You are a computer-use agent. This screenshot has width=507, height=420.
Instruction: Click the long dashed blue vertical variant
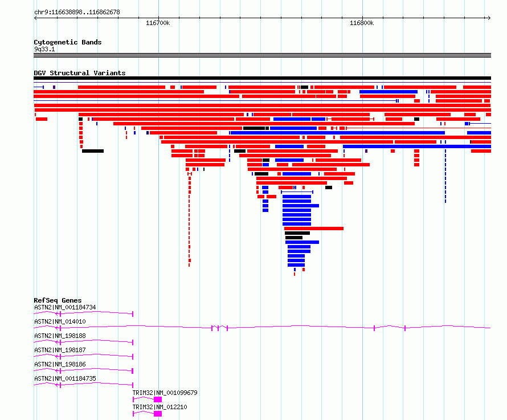(445, 172)
